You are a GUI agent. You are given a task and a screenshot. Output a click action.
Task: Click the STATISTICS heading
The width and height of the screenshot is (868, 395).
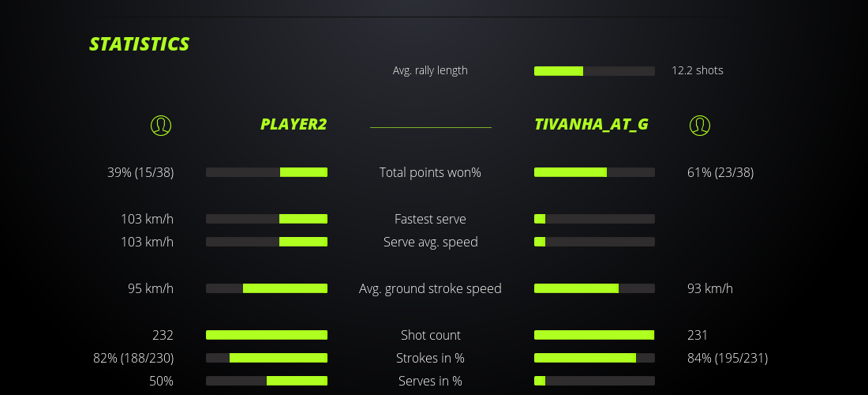pos(140,44)
